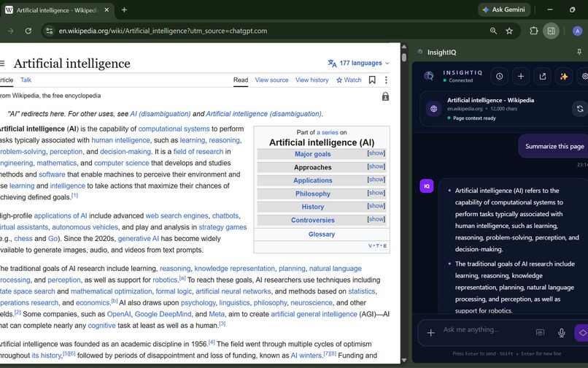Toggle the side panel button in toolbar

click(551, 31)
